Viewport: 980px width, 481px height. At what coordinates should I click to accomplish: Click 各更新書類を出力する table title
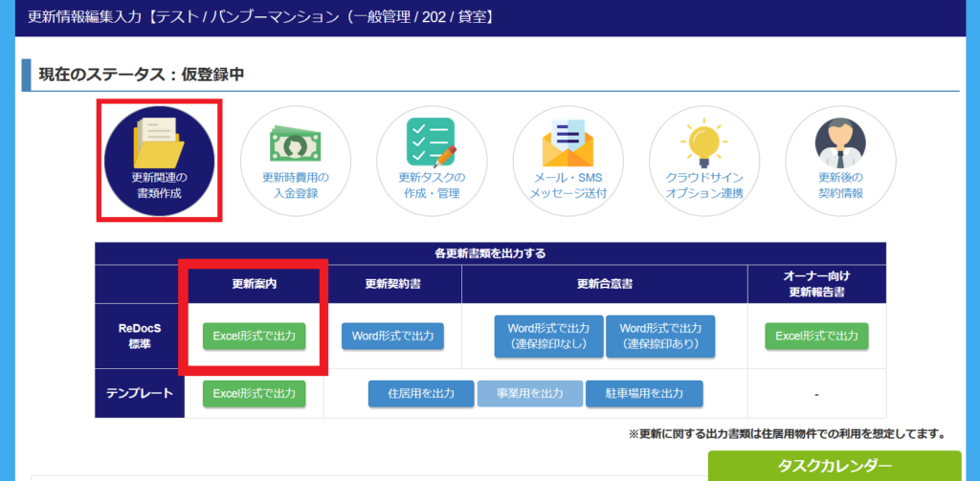click(x=490, y=253)
